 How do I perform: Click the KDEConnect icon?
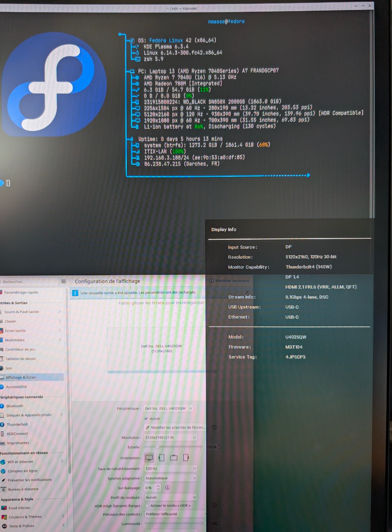2,434
